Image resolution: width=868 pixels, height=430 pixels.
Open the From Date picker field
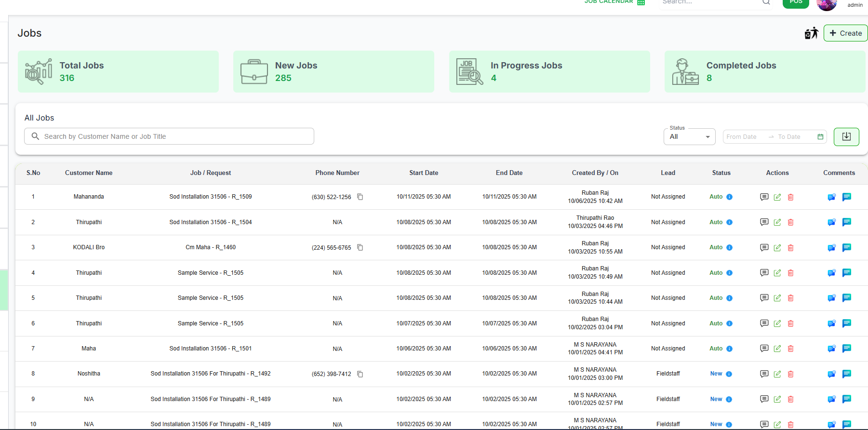(742, 137)
